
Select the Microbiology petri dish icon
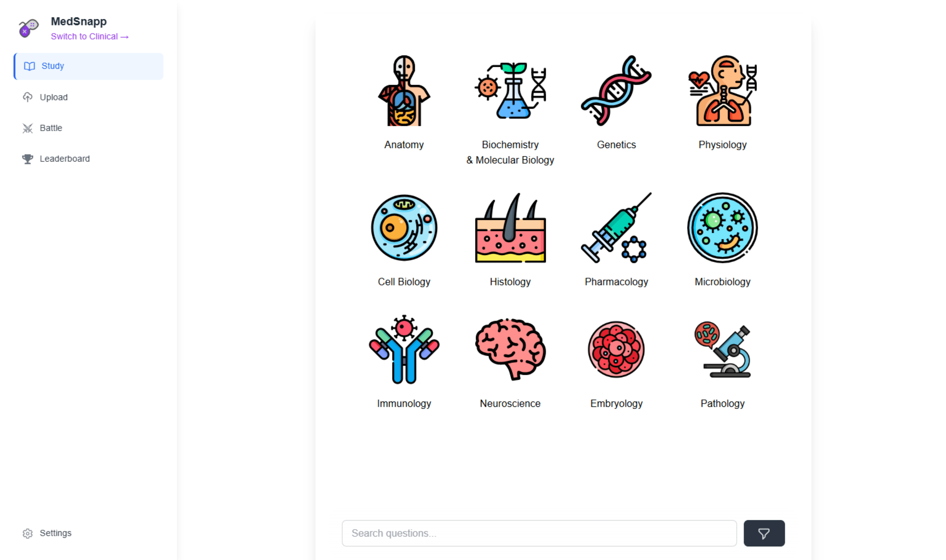[722, 228]
